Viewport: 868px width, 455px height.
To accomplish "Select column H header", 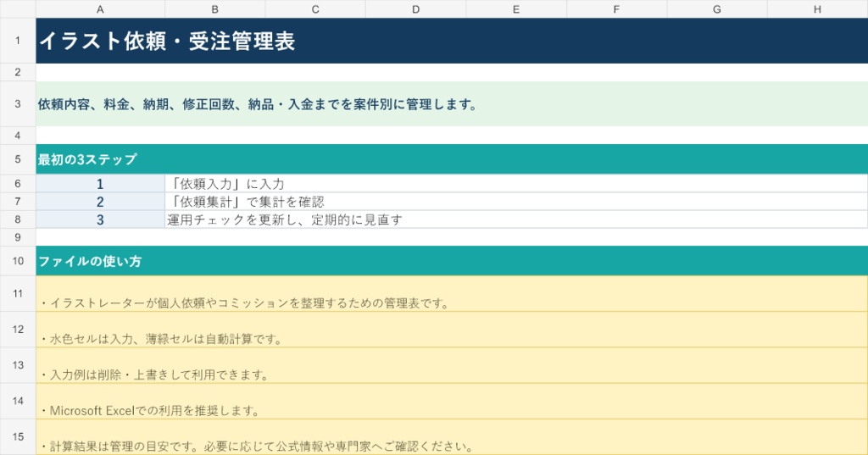I will coord(818,8).
